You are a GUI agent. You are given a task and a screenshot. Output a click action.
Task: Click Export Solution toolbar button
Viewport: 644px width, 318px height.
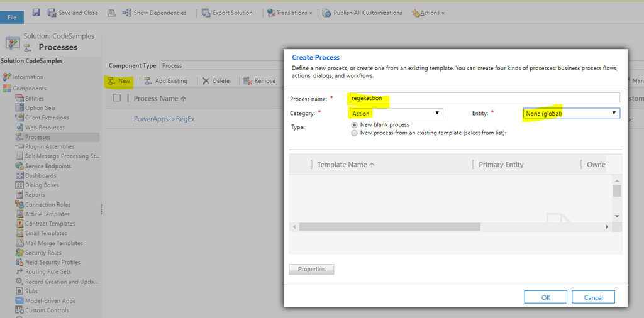[227, 13]
